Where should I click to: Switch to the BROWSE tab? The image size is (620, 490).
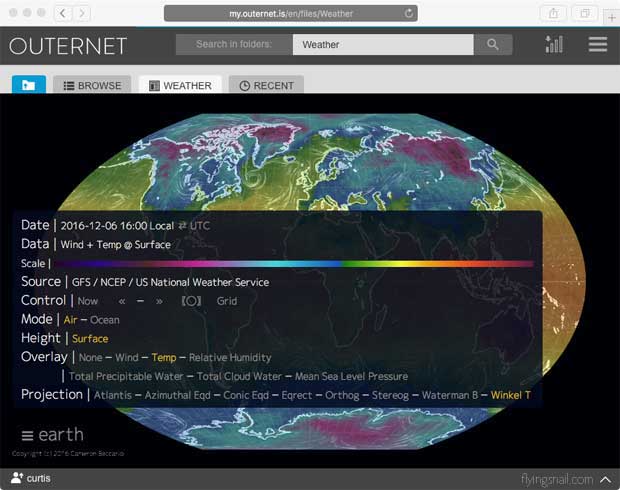92,85
